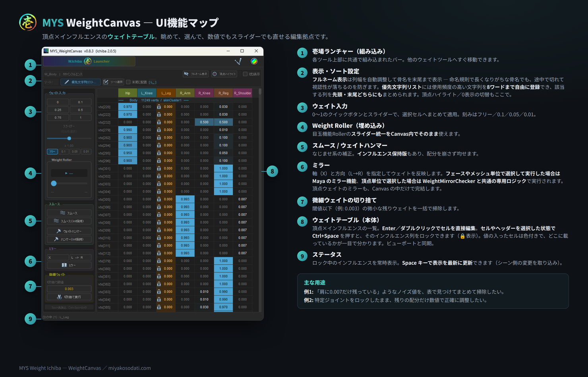The image size is (588, 377).
Task: Run Smooth (Inf keep) button
Action: tap(69, 221)
